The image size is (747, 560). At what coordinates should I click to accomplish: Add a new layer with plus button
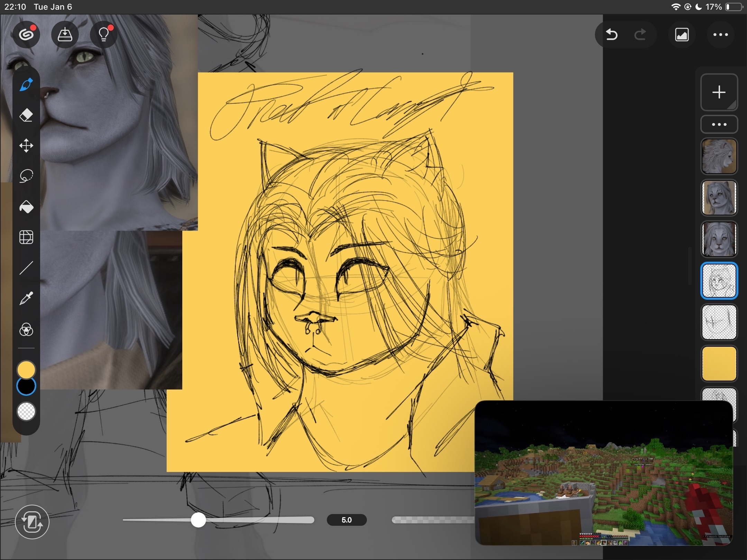pos(719,92)
